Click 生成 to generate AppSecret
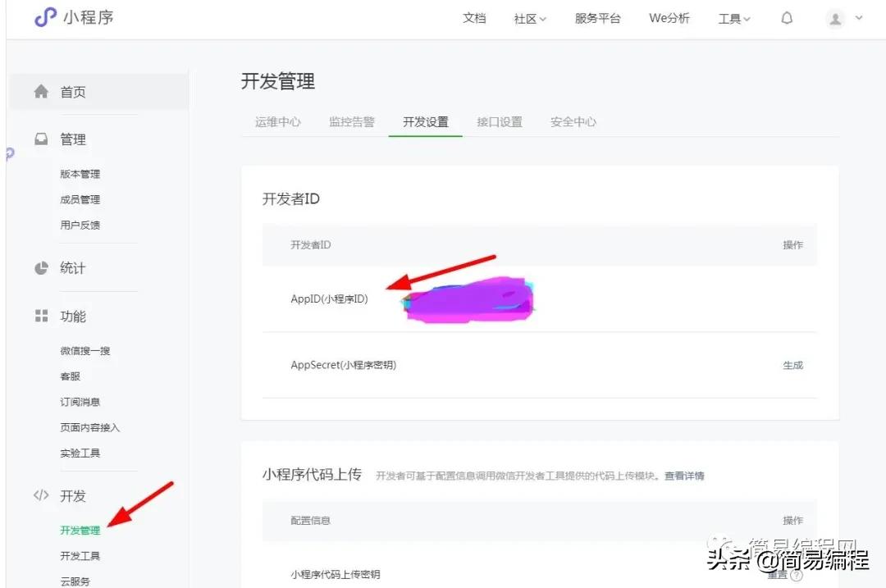Viewport: 886px width, 588px height. [792, 366]
